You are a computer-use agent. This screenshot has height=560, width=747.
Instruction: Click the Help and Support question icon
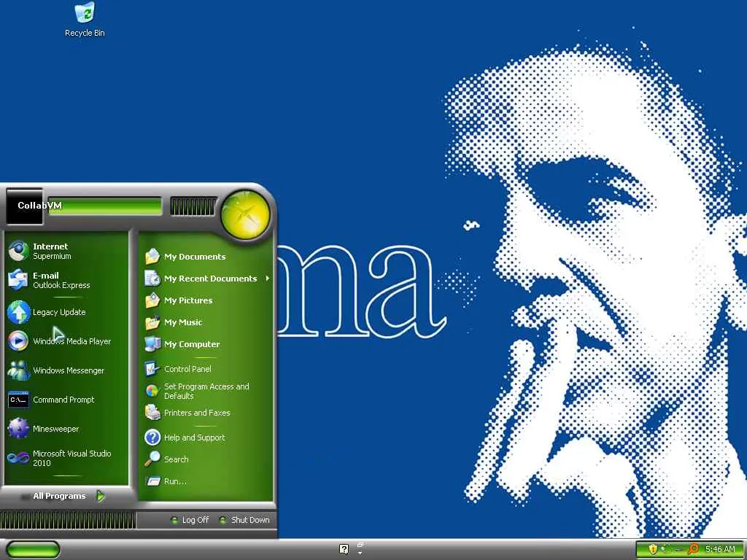152,437
